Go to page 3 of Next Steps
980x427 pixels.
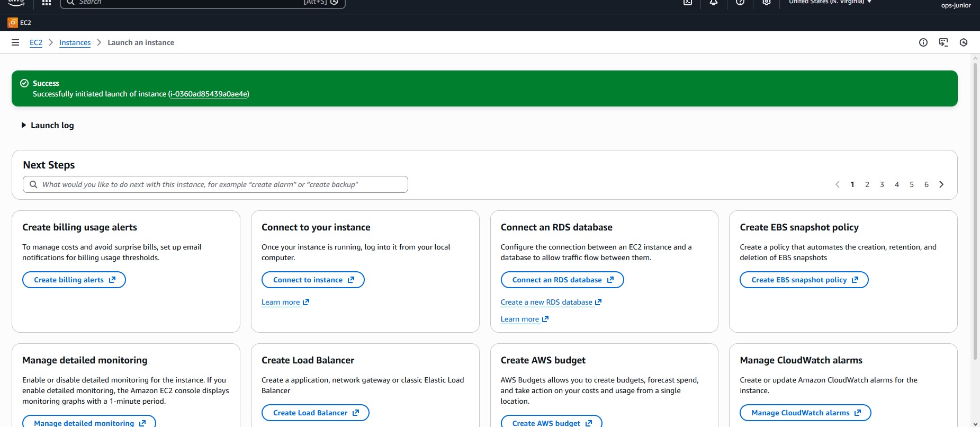coord(882,184)
